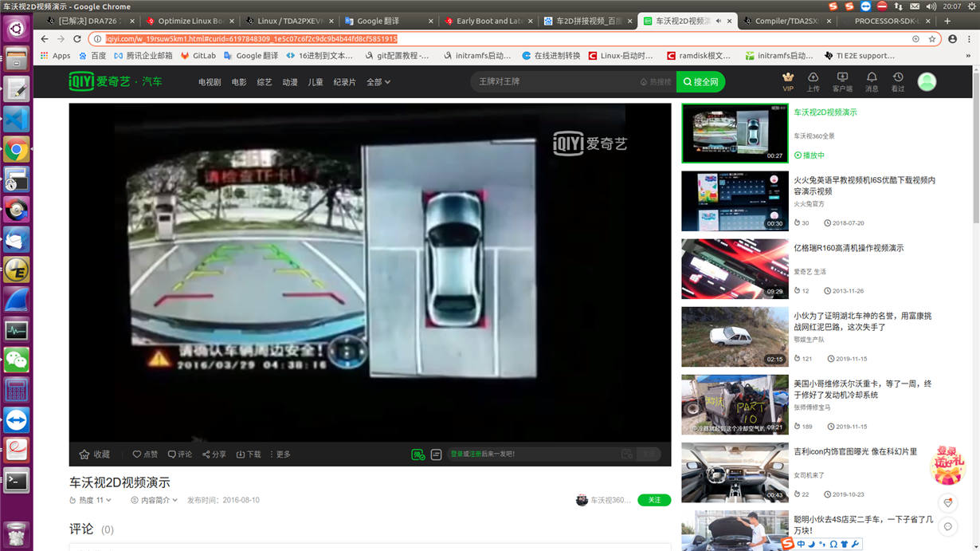Click the 下载 download icon under video
The width and height of the screenshot is (980, 551).
[249, 455]
